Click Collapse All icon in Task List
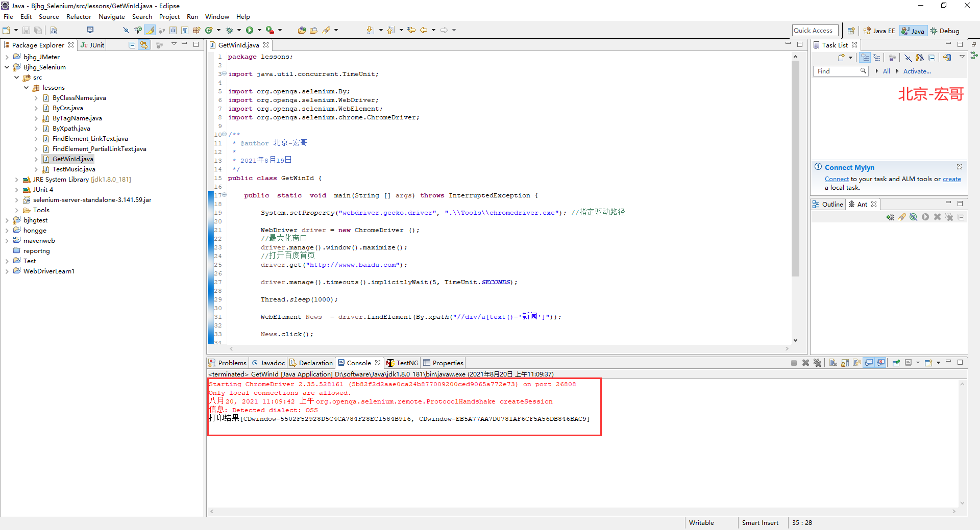This screenshot has width=980, height=530. (x=932, y=58)
